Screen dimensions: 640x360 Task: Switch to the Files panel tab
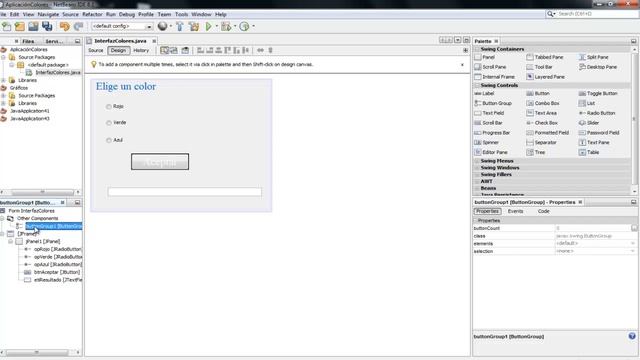coord(29,41)
